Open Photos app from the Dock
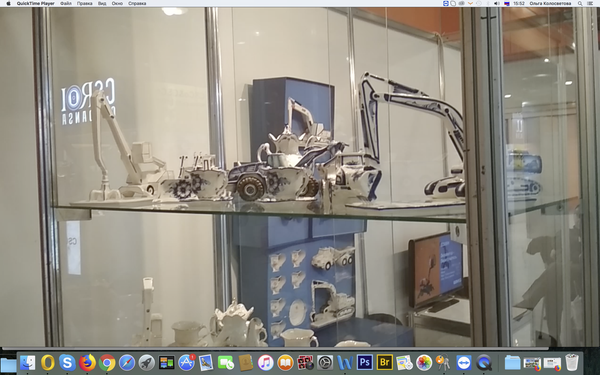Image resolution: width=600 pixels, height=375 pixels. pyautogui.click(x=424, y=362)
